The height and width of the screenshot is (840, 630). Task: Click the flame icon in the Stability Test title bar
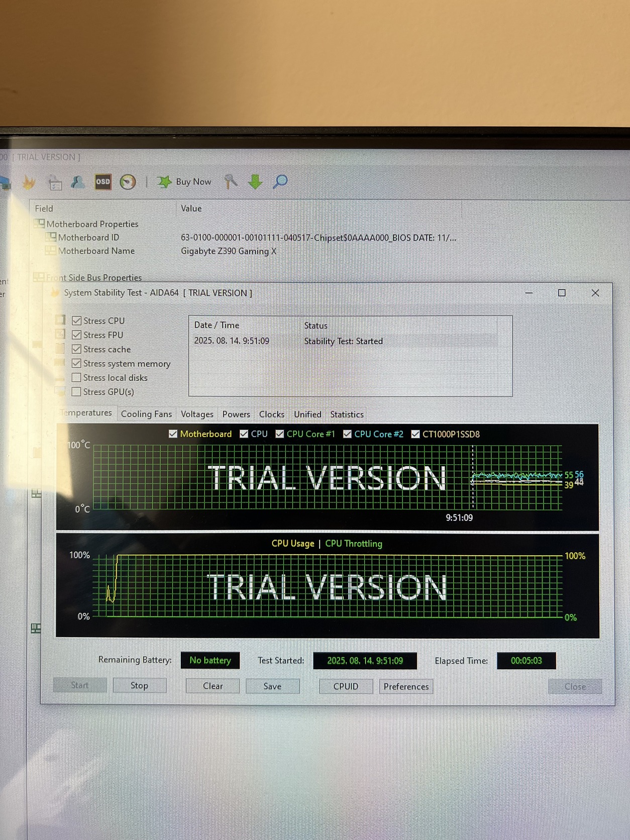click(x=55, y=292)
